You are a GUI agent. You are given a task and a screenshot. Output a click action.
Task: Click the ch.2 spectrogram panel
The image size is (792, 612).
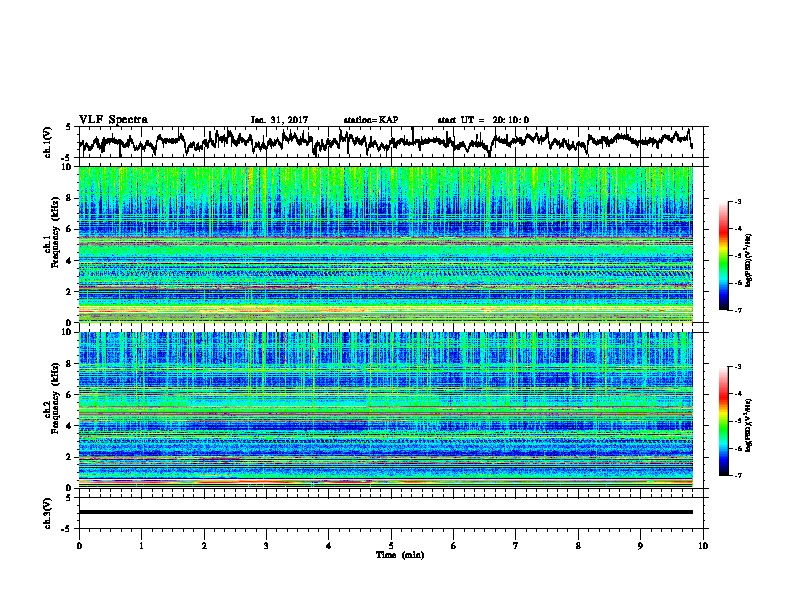point(386,410)
